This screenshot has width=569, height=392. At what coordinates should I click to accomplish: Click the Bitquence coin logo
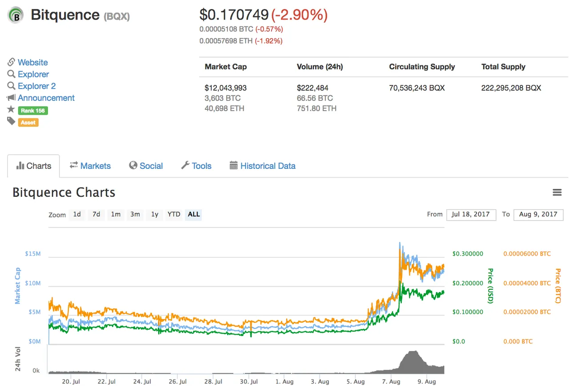[x=16, y=15]
